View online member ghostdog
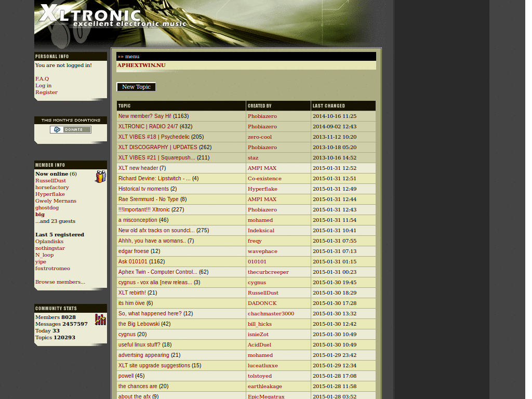 click(47, 208)
